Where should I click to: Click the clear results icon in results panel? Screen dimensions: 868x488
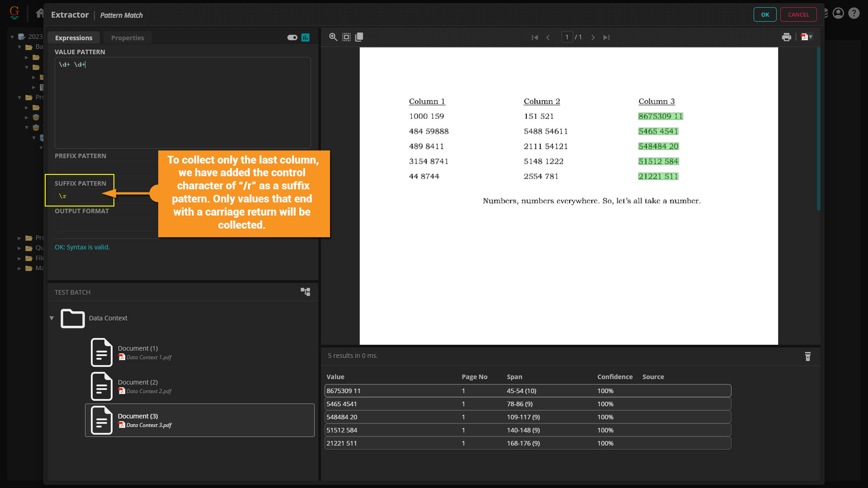(808, 357)
